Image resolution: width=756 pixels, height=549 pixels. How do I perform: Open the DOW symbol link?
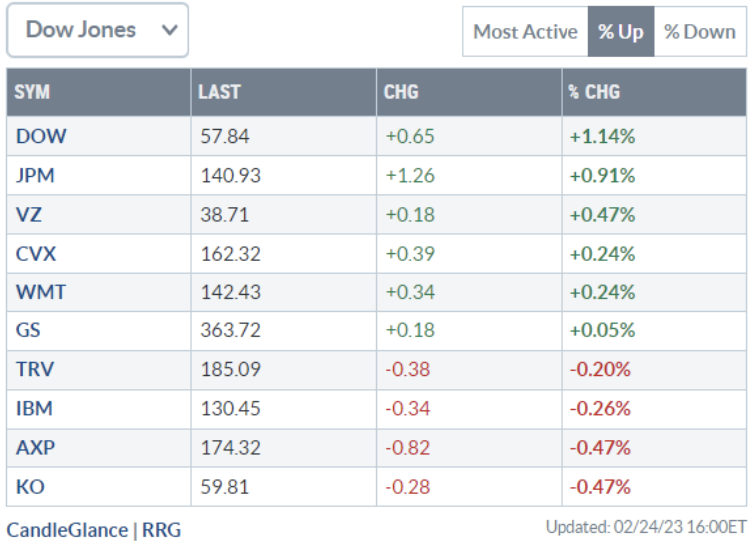pos(40,136)
